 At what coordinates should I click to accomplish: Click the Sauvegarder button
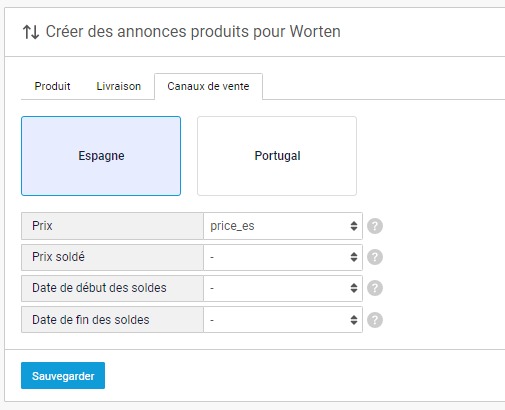[x=63, y=376]
